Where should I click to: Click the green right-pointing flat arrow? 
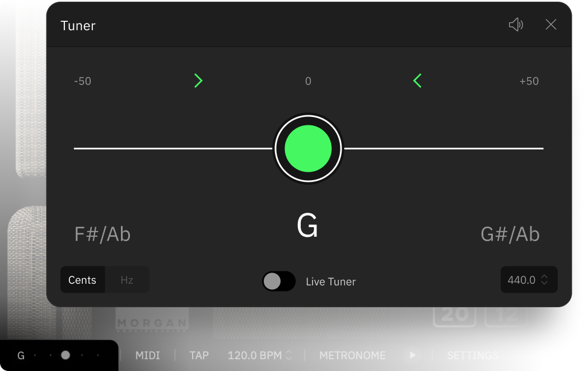click(198, 81)
